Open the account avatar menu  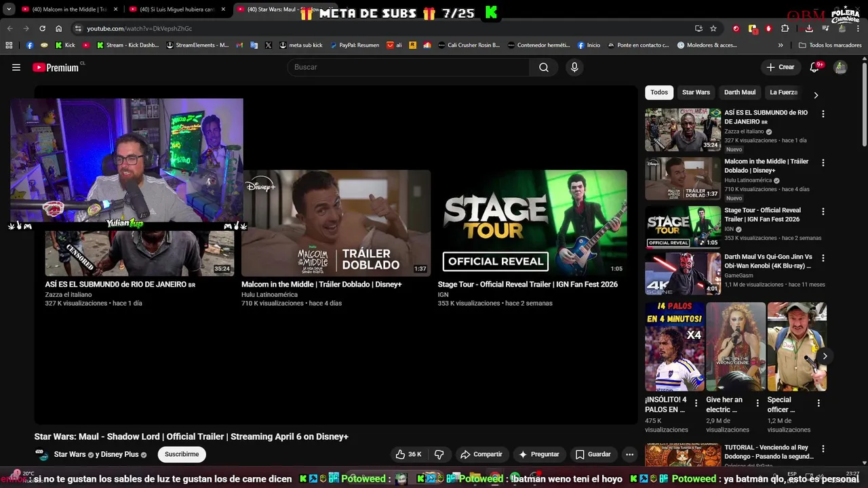point(840,67)
